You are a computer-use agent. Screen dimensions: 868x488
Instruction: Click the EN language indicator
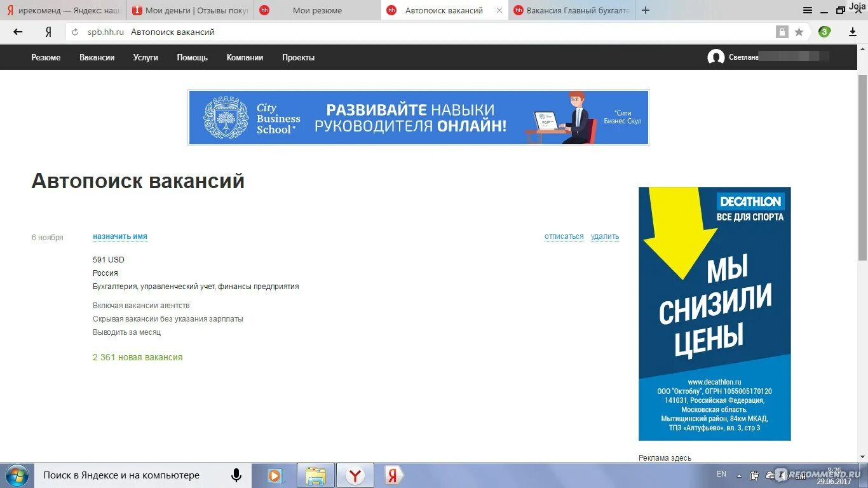pyautogui.click(x=721, y=474)
